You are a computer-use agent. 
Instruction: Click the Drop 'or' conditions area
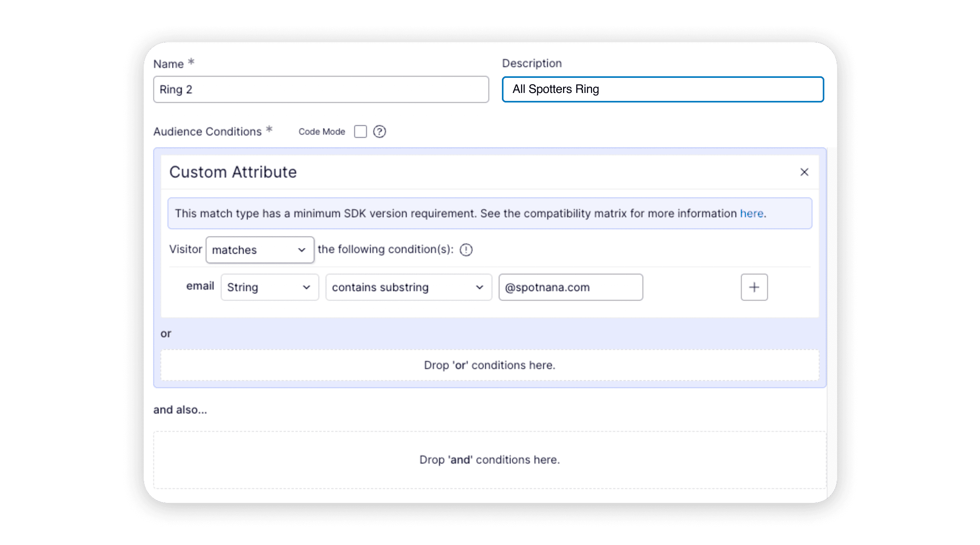(x=489, y=365)
